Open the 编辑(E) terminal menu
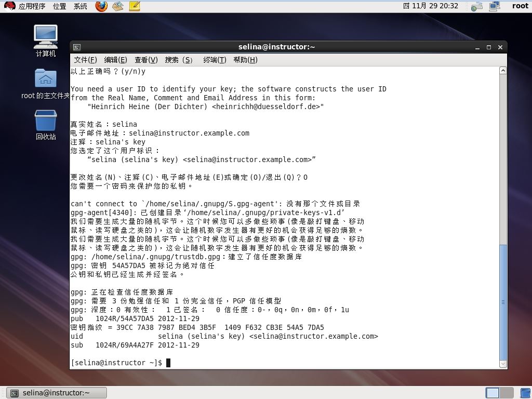The image size is (532, 399). coord(115,60)
